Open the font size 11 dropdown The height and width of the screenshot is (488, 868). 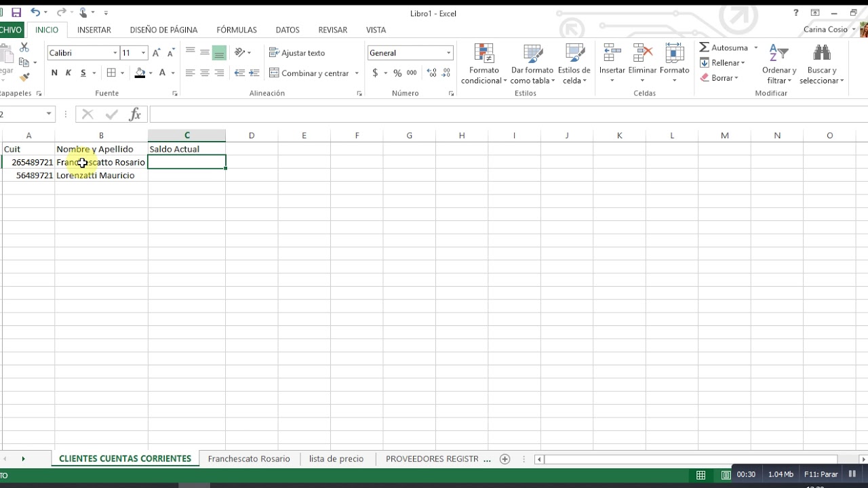point(143,53)
